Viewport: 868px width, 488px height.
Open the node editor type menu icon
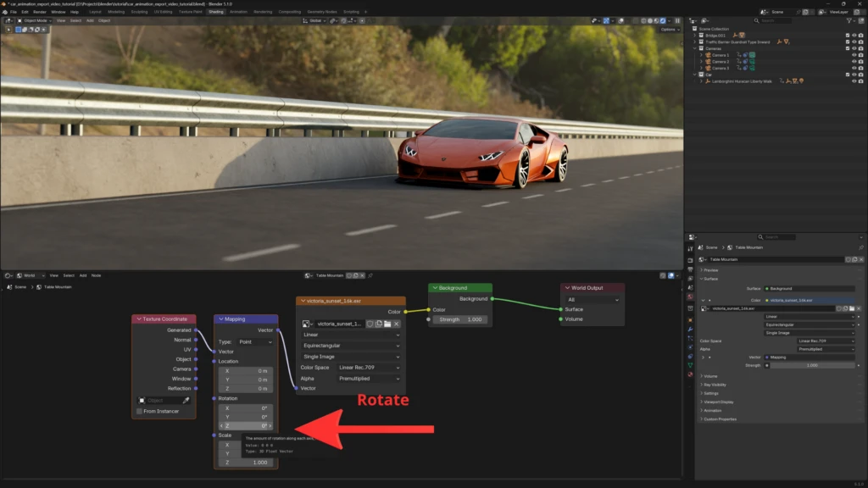click(8, 275)
